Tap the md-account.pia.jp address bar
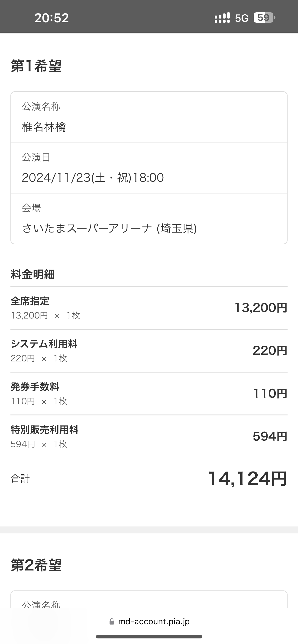The image size is (298, 644). click(154, 622)
